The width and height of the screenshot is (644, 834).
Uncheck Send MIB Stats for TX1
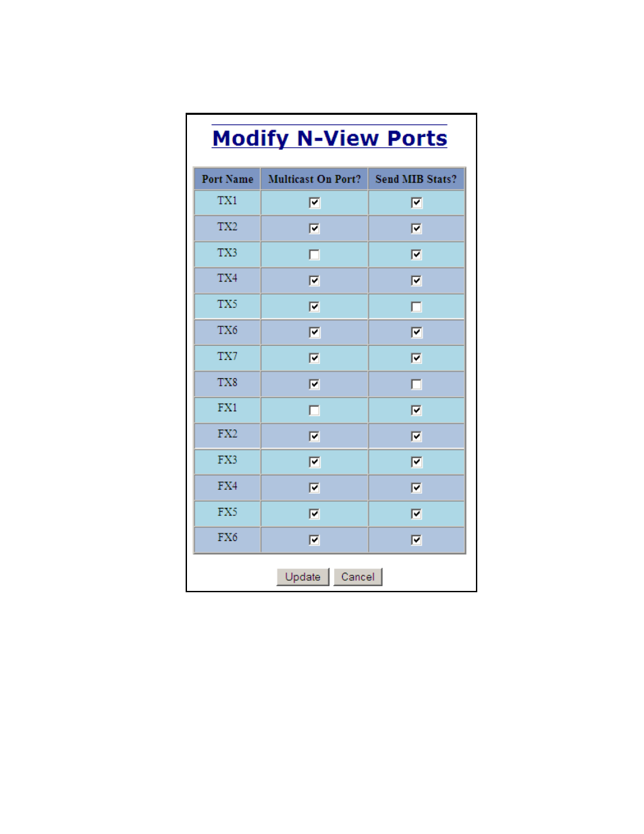pos(417,203)
